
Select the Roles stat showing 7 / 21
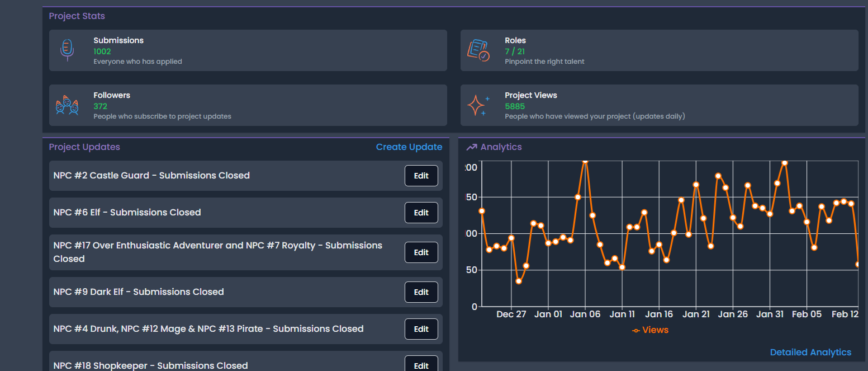(x=515, y=51)
